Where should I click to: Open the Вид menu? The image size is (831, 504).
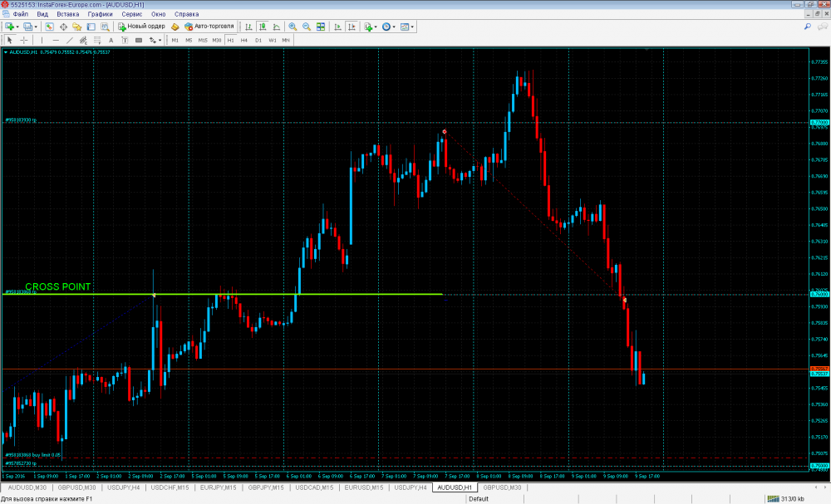[42, 14]
